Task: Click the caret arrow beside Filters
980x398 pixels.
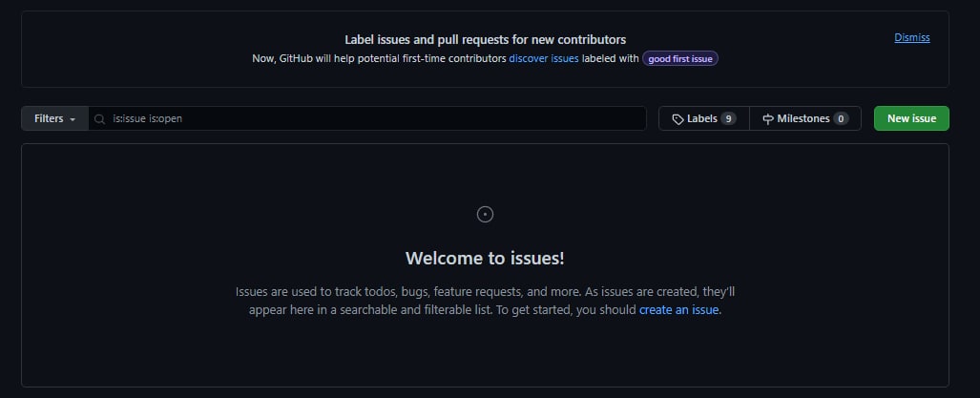Action: tap(73, 119)
